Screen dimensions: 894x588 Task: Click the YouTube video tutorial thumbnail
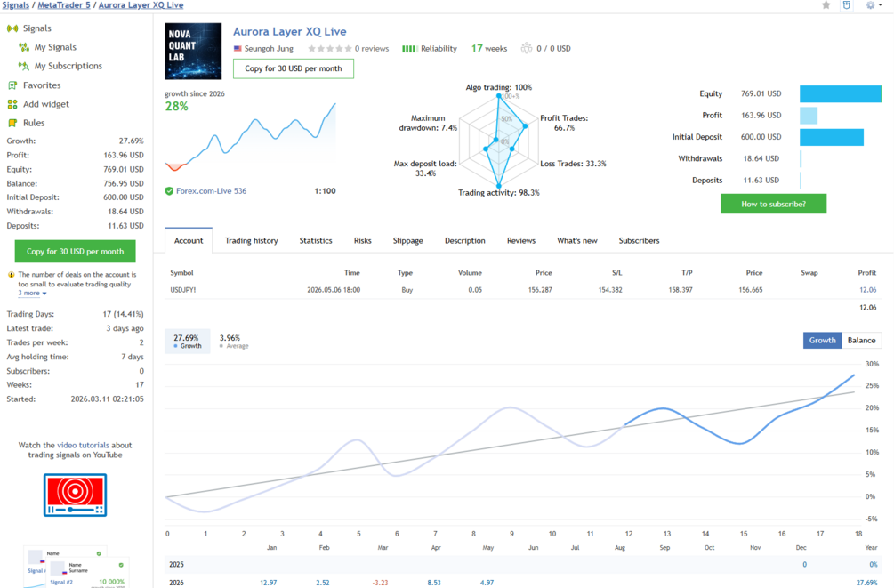(76, 495)
